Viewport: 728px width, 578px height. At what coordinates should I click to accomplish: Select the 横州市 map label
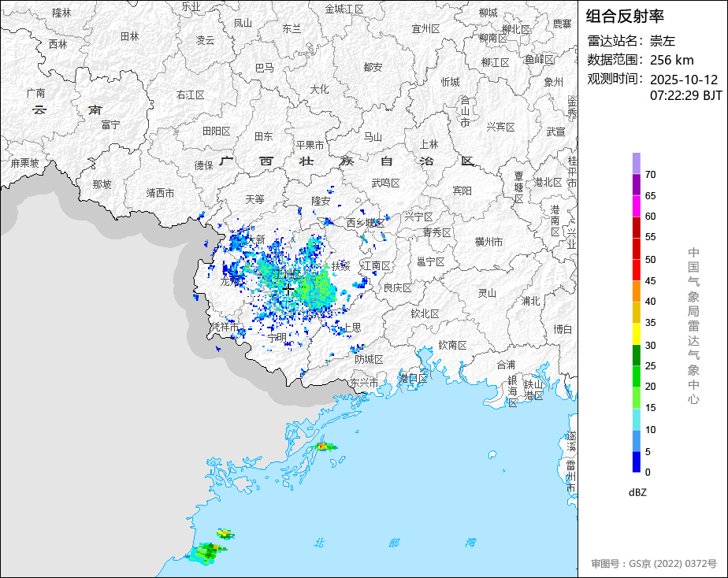pyautogui.click(x=488, y=242)
